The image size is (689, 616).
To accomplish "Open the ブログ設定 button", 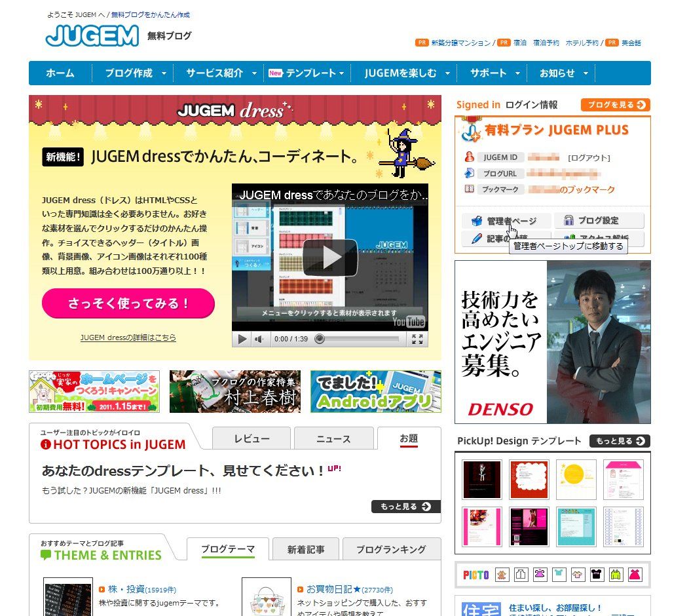I will pos(599,220).
